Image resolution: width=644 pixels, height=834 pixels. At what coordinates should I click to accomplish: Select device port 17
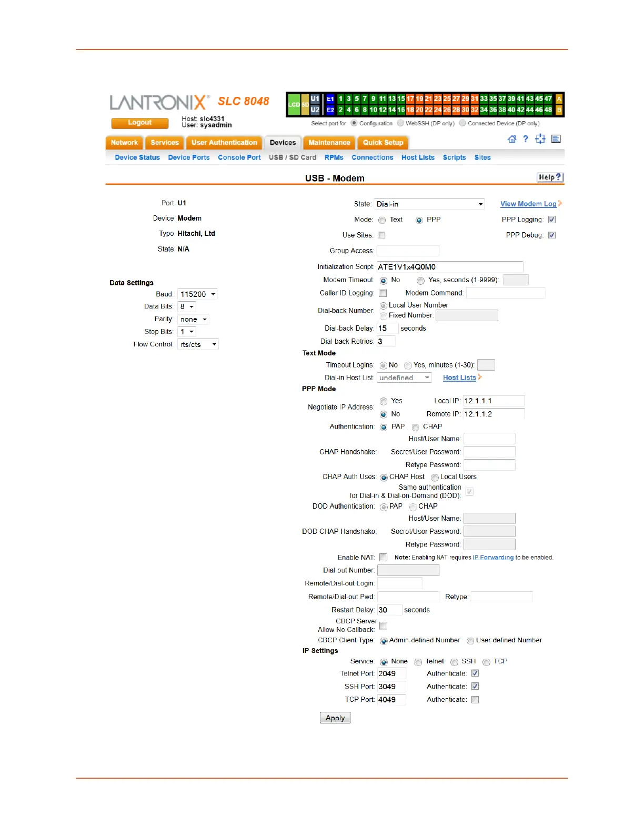click(410, 98)
